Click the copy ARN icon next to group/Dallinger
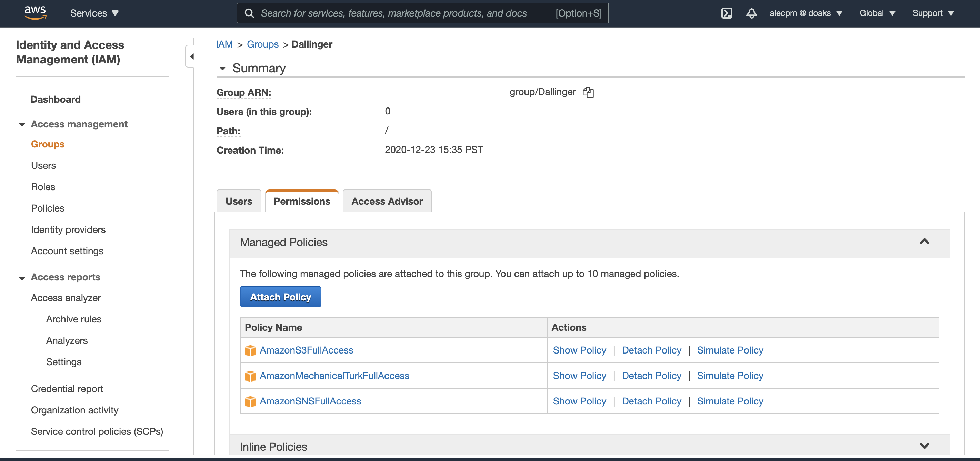 (x=588, y=92)
